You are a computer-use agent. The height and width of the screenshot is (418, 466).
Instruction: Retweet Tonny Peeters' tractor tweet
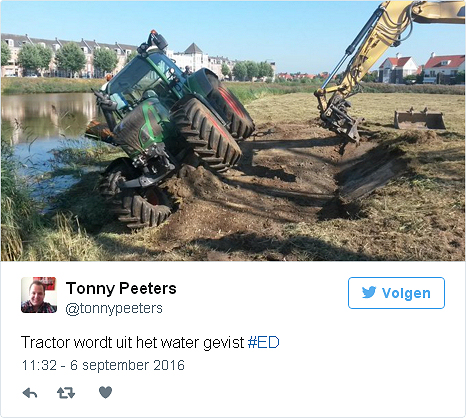[x=66, y=393]
